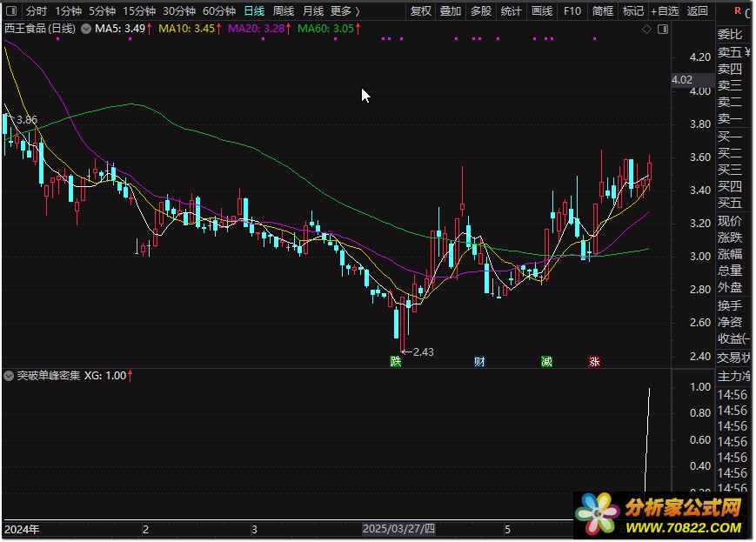The image size is (756, 542).
Task: Click the 叠加 overlay button
Action: [451, 10]
